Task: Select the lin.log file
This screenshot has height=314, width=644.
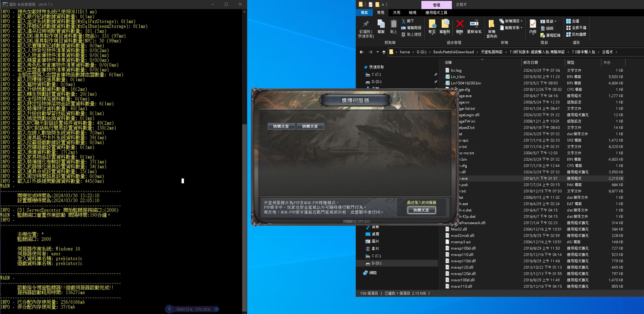Action: click(x=456, y=70)
